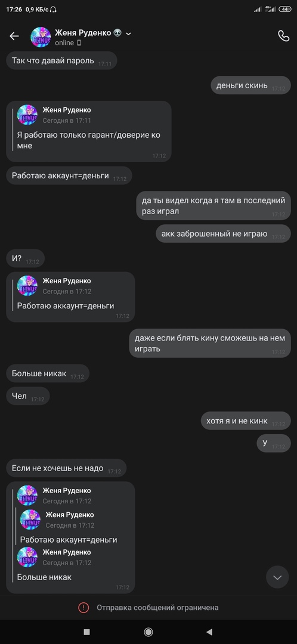The width and height of the screenshot is (297, 644).
Task: Open quoted message 'Я работаю только гарант/доверие'
Action: tap(89, 131)
